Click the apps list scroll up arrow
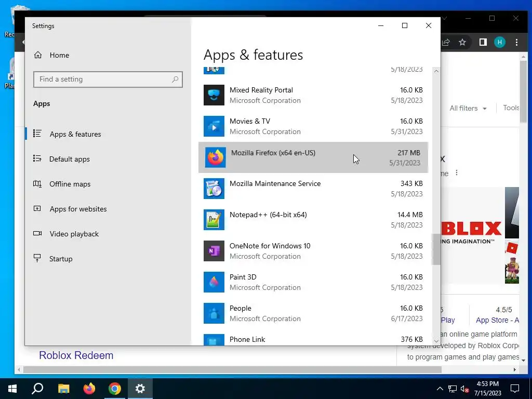The image size is (532, 399). 436,71
